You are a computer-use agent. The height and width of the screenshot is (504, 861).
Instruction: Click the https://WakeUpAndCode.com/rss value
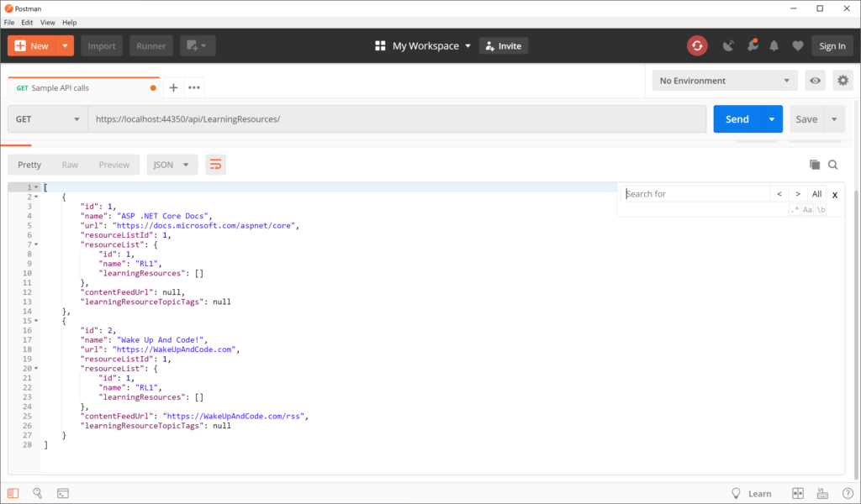click(234, 417)
